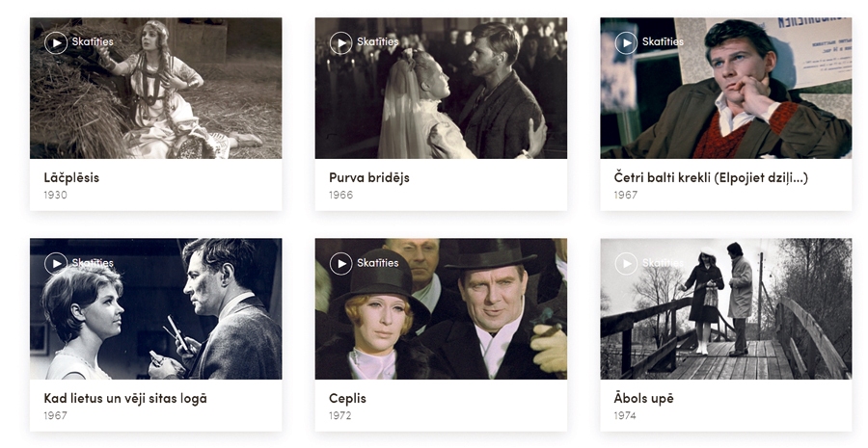
Task: Open Četri balti krekli (Elpojiet dziļi...) title
Action: tap(711, 177)
